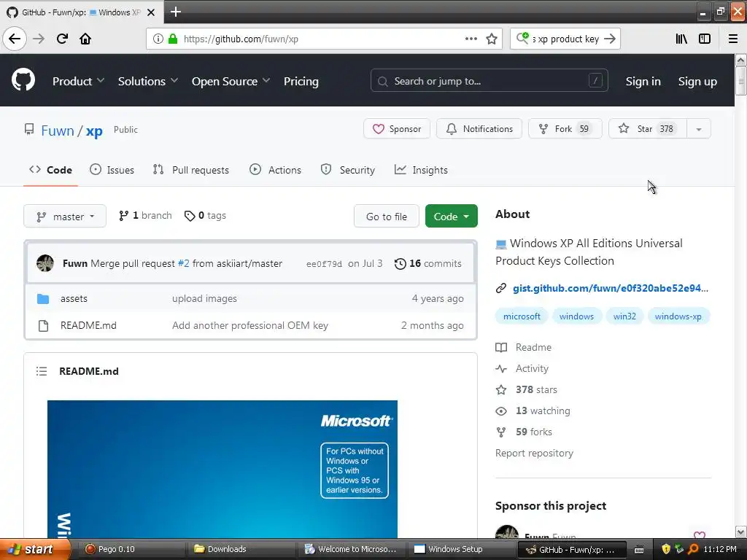Open the 0 tags link
Image resolution: width=747 pixels, height=560 pixels.
coord(205,216)
